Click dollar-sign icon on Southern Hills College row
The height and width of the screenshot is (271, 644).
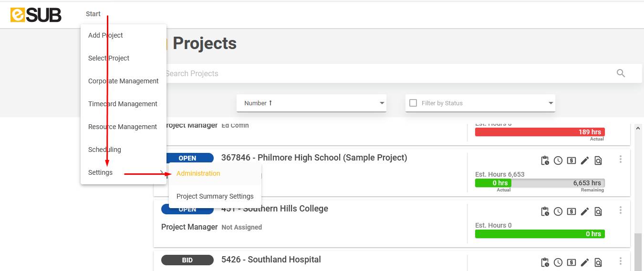pos(571,211)
